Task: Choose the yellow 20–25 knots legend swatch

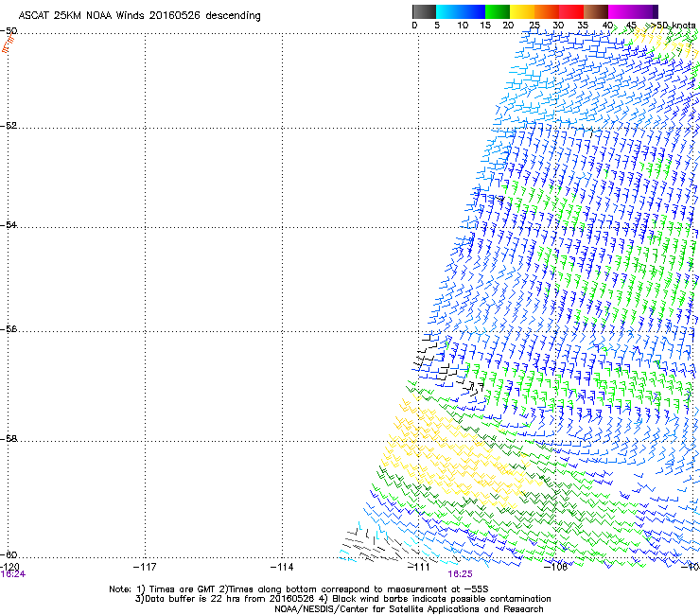Action: coord(522,11)
